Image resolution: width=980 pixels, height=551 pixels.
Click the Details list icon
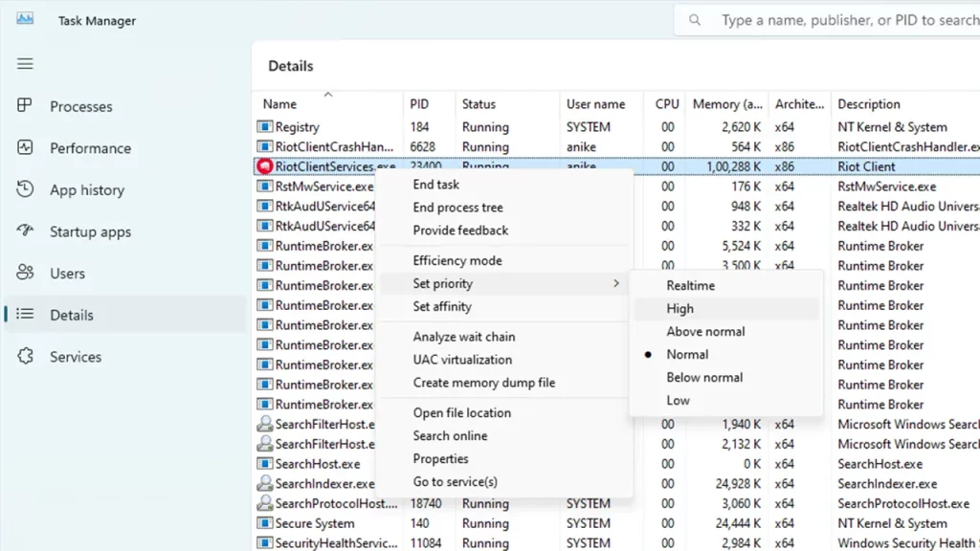[25, 314]
